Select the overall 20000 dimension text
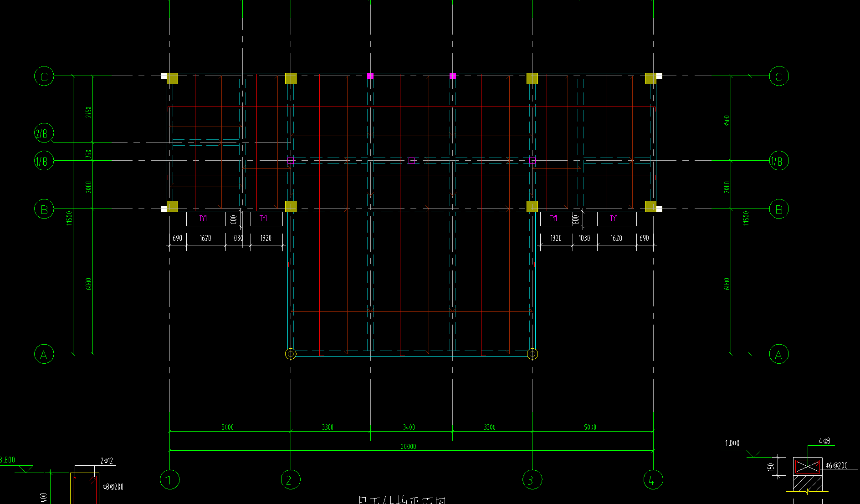The height and width of the screenshot is (504, 860). point(409,447)
